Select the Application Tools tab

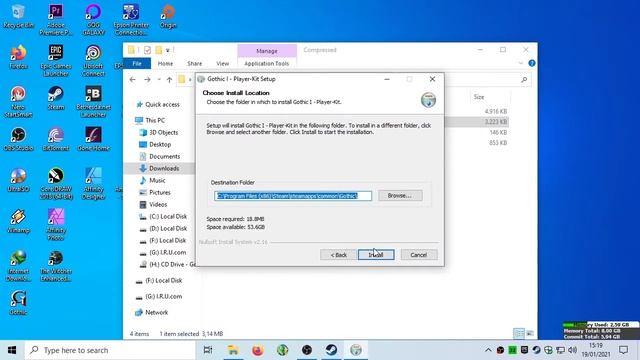pos(267,63)
